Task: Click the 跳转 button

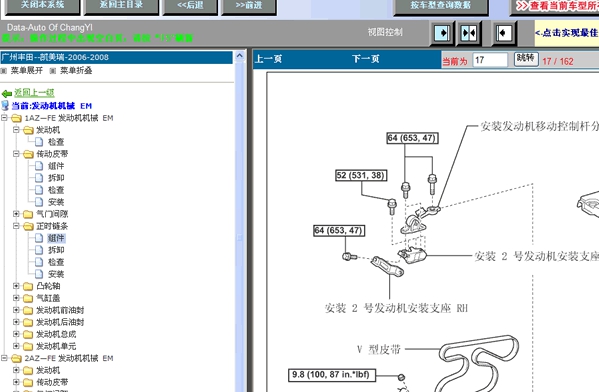Action: [x=526, y=59]
